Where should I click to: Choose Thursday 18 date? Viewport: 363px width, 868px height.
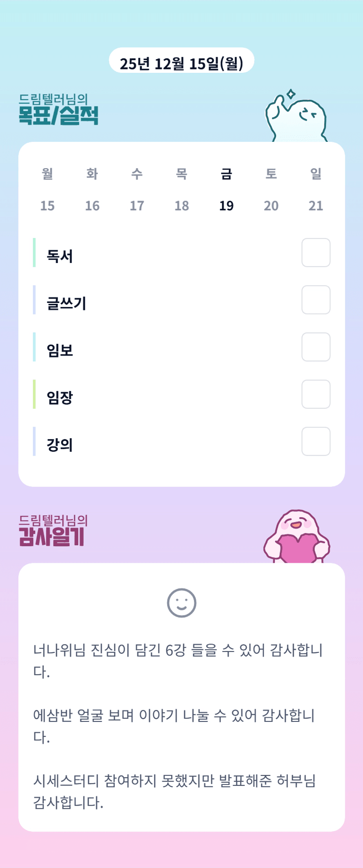[x=182, y=205]
